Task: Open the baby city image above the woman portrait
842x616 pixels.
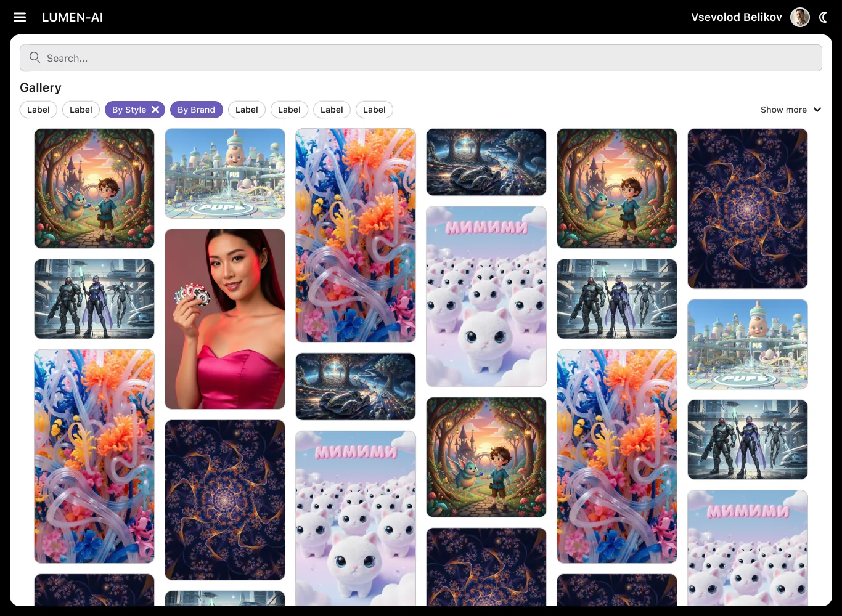Action: click(225, 173)
